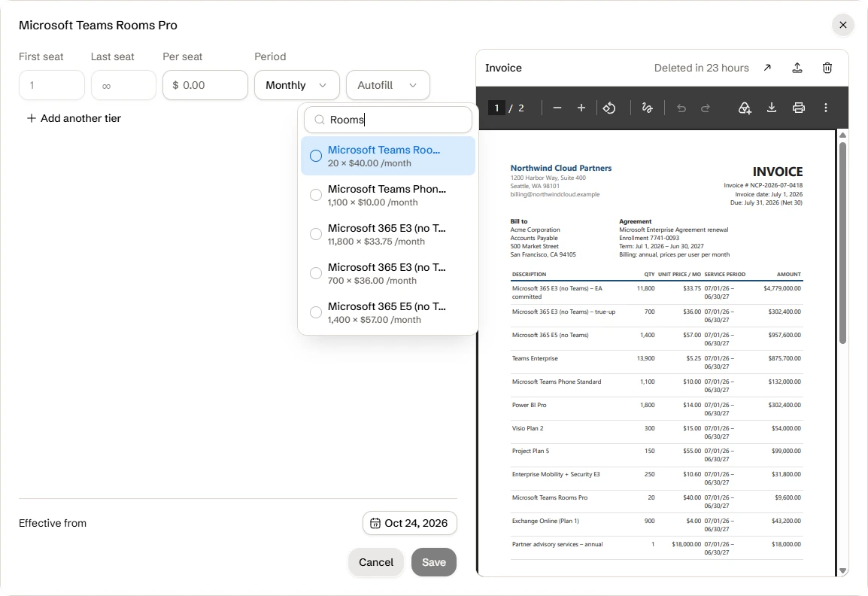This screenshot has width=868, height=596.
Task: Select Microsoft Teams Phone 1,100 × $10.00 option
Action: click(x=388, y=195)
